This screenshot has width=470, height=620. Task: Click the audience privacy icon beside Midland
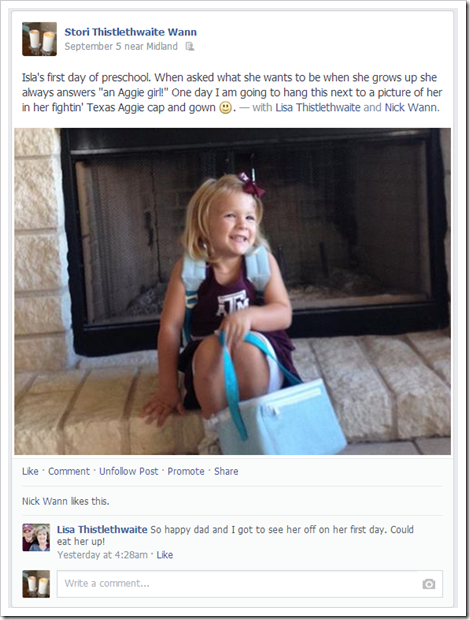coord(190,47)
